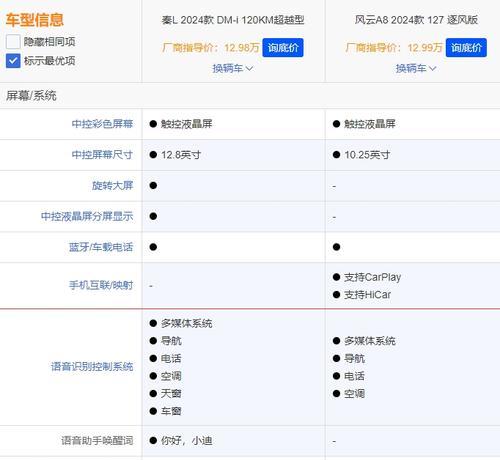This screenshot has width=500, height=460.
Task: Open the 语音识别控制系统 parameter link
Action: pos(92,367)
